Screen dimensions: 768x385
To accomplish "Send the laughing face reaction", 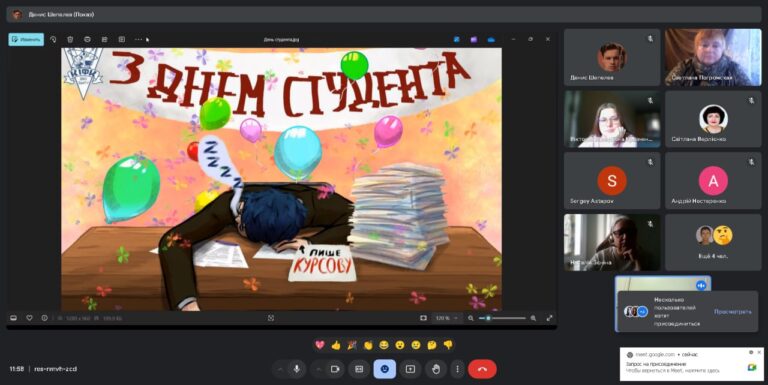I will [x=384, y=345].
